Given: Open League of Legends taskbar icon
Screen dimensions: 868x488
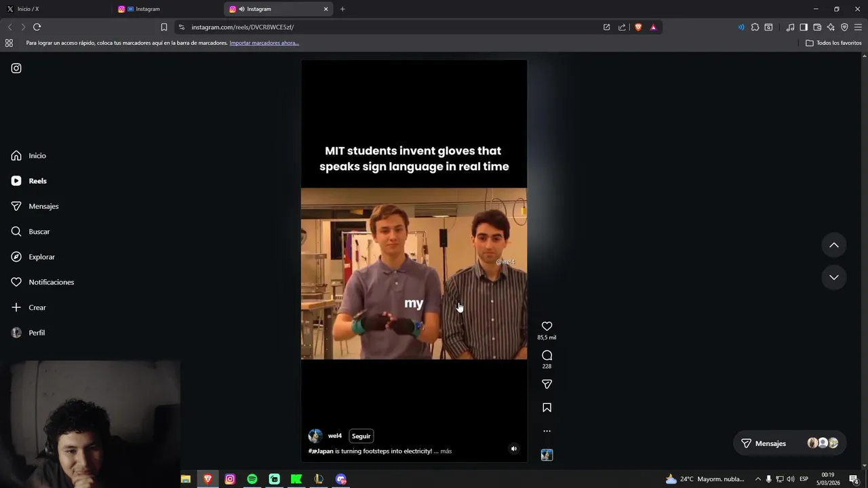Looking at the screenshot, I should [319, 479].
